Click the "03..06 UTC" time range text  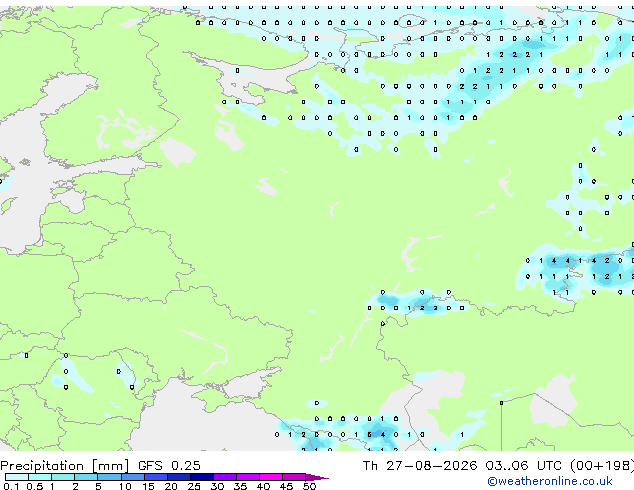[523, 465]
